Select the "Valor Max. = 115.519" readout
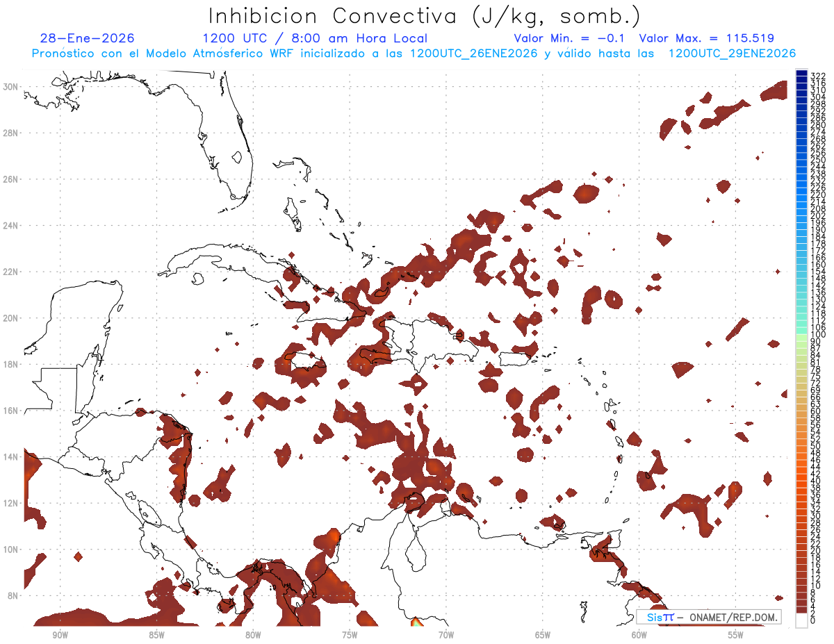Screen dimensions: 834x644 click(x=707, y=38)
